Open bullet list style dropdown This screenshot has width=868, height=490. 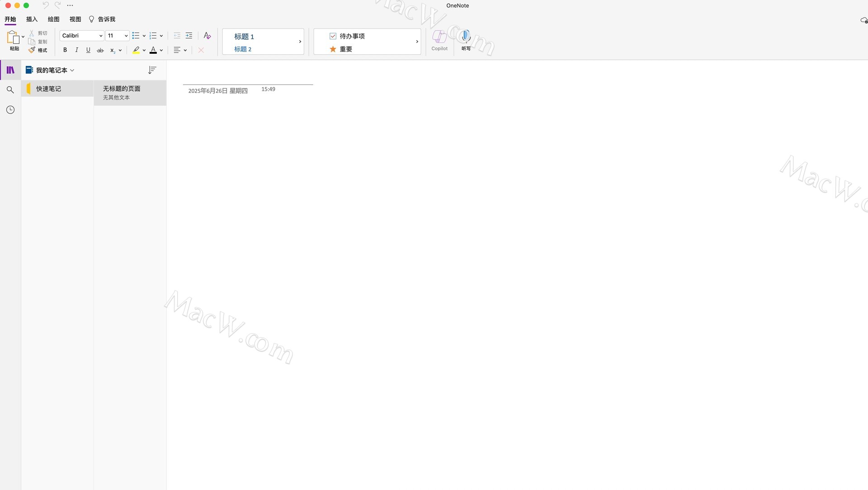[144, 36]
